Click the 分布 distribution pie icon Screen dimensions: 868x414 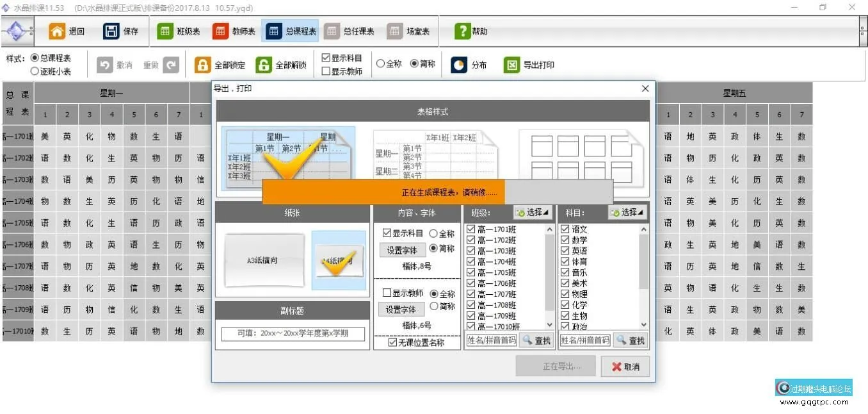pyautogui.click(x=459, y=65)
